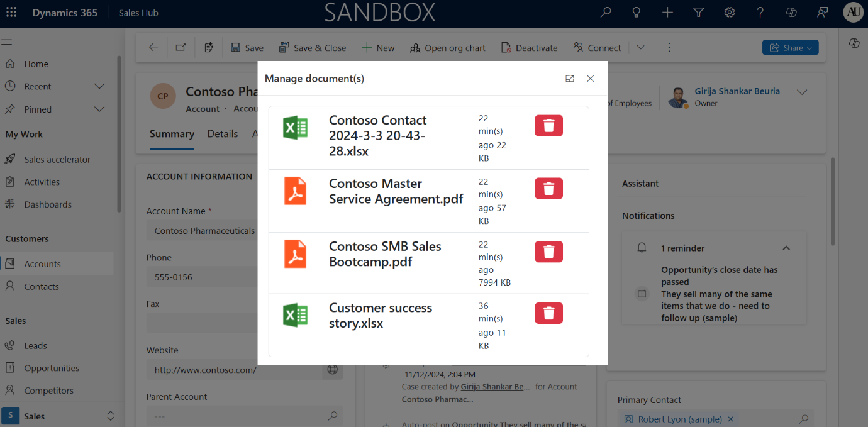This screenshot has width=868, height=427.
Task: Open the Share dropdown button
Action: tap(790, 48)
